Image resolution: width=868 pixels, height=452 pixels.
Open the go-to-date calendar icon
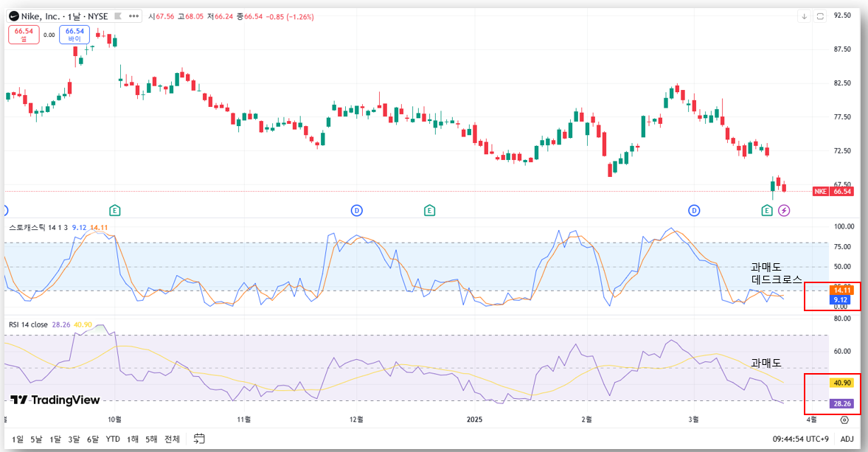199,439
